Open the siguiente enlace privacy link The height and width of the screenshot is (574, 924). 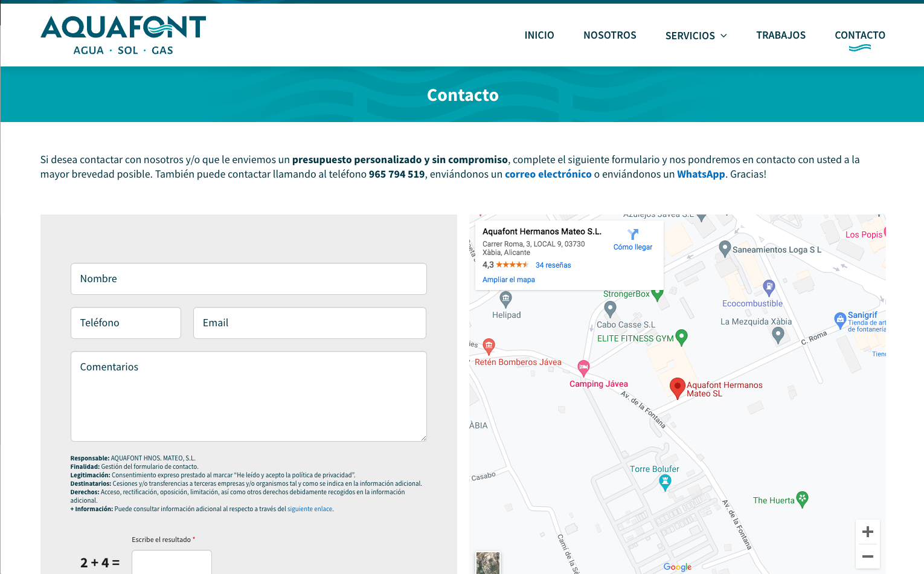pos(310,509)
